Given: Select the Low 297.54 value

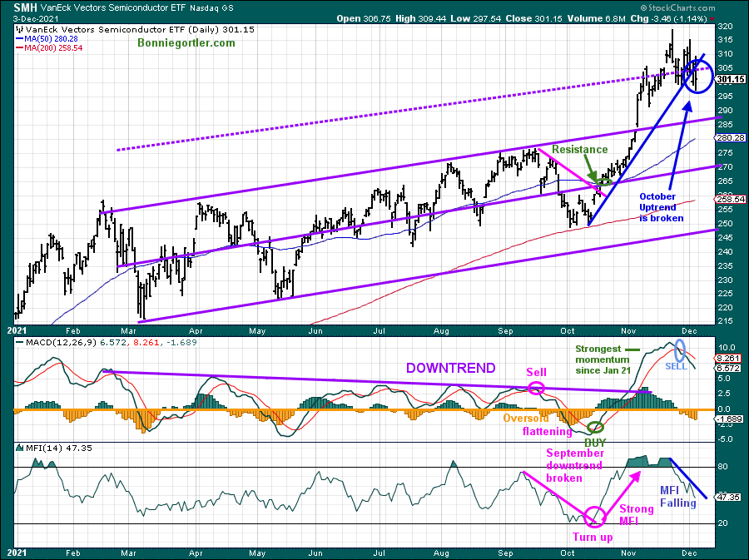Looking at the screenshot, I should [475, 18].
